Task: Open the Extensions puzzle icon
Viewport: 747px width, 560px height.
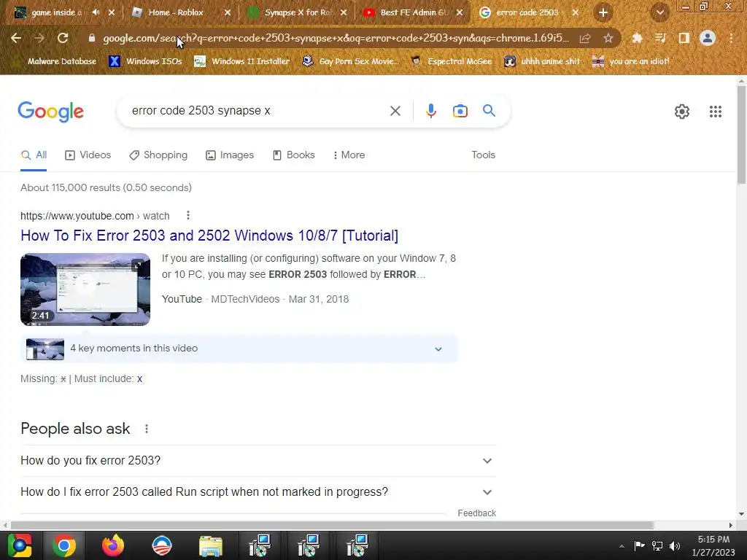Action: tap(637, 38)
